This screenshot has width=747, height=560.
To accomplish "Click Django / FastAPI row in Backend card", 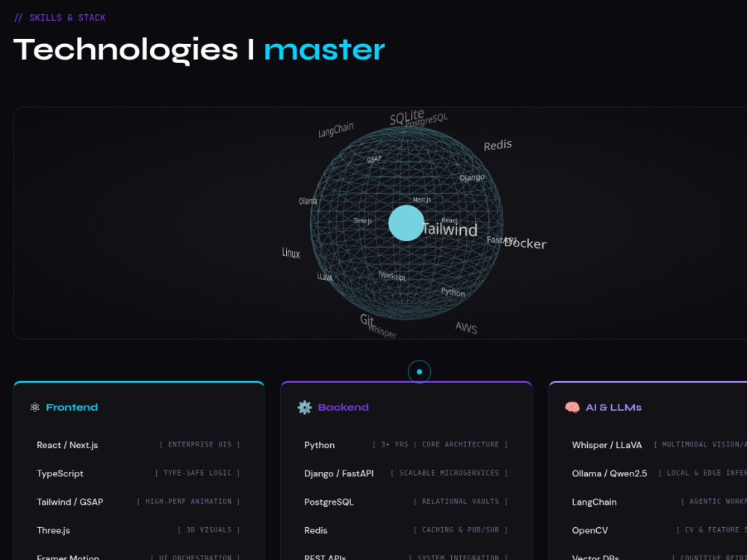I will 406,473.
